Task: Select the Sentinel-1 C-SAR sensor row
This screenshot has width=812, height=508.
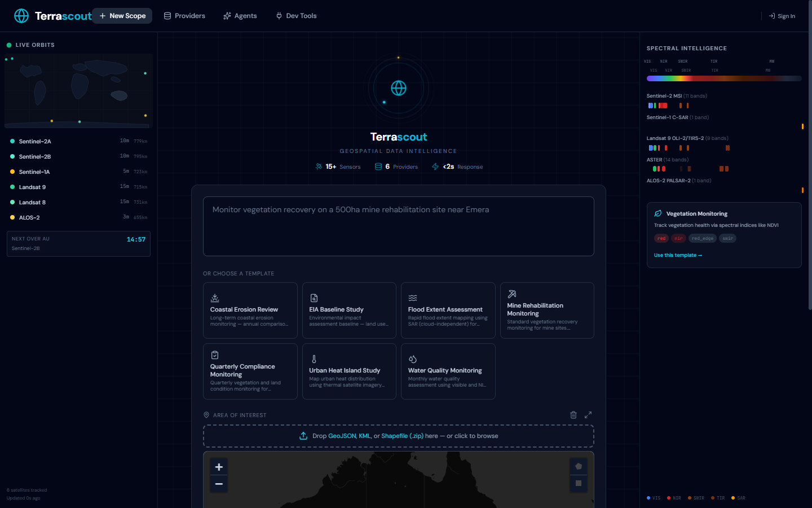Action: pyautogui.click(x=724, y=122)
